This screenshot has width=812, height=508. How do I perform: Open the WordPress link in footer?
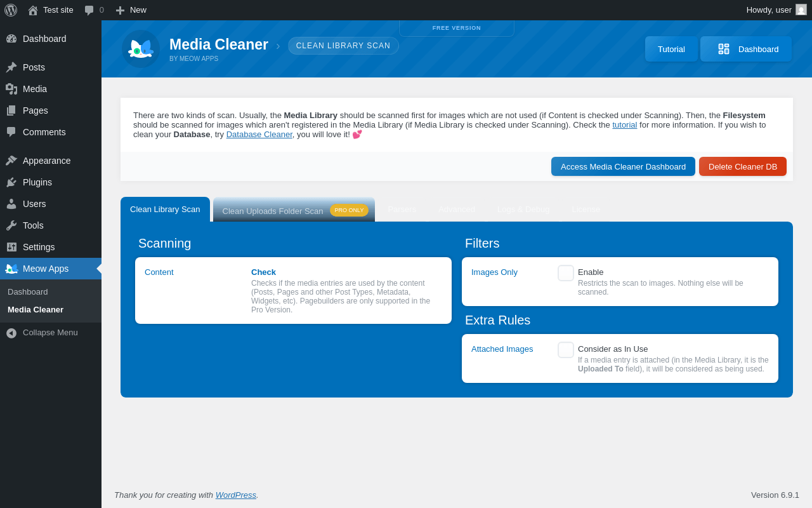click(x=236, y=495)
